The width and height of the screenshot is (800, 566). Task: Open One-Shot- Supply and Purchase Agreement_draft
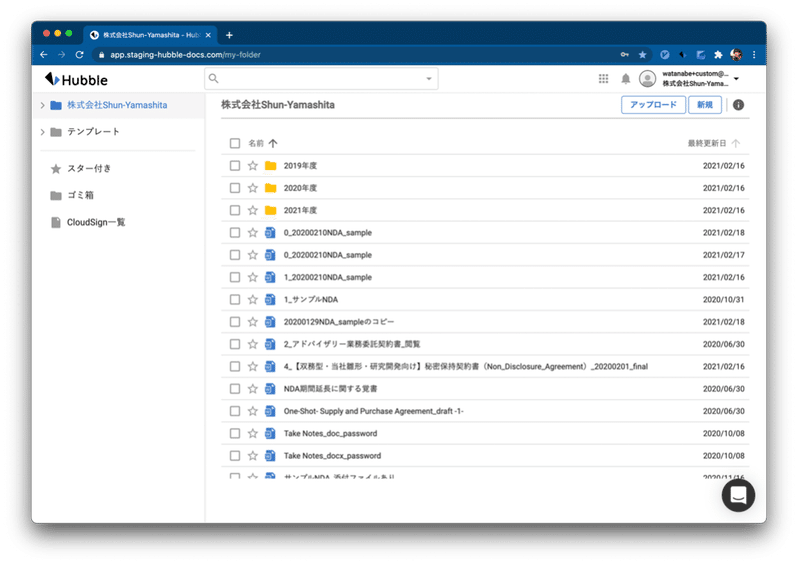pyautogui.click(x=373, y=411)
